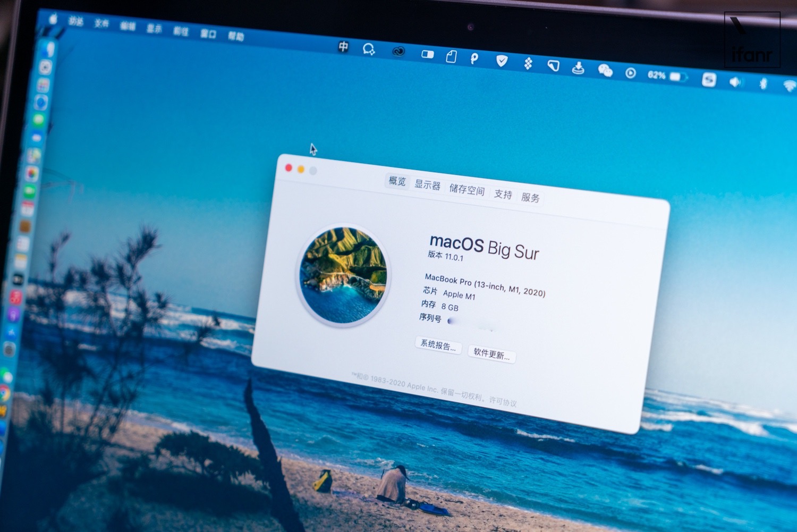Image resolution: width=797 pixels, height=532 pixels.
Task: Open the 显示 menu
Action: [x=154, y=29]
